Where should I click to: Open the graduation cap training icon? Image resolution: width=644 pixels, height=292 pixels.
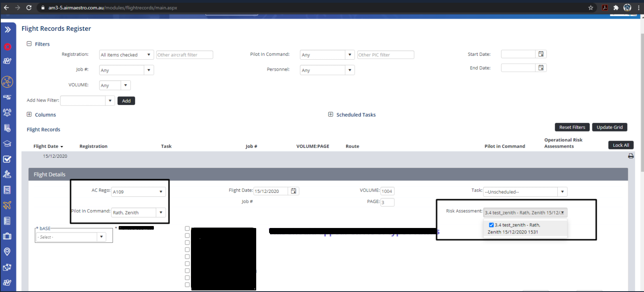pos(7,144)
